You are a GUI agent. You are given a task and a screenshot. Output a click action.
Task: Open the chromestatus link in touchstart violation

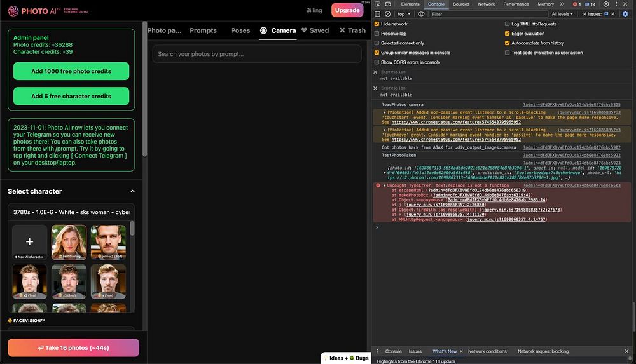456,122
